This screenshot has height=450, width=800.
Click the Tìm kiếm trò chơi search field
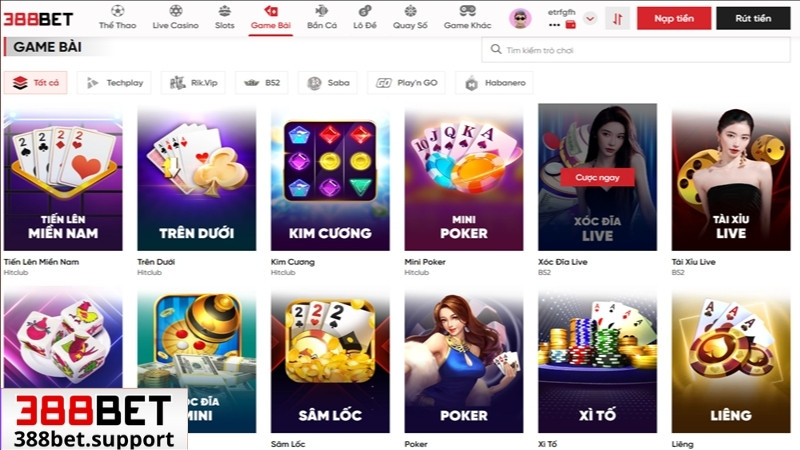636,50
